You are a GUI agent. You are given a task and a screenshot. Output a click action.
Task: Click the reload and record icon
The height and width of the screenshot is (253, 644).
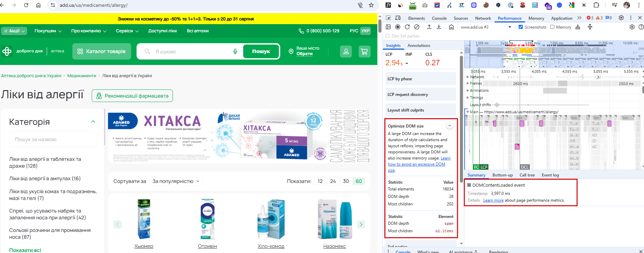click(x=407, y=27)
